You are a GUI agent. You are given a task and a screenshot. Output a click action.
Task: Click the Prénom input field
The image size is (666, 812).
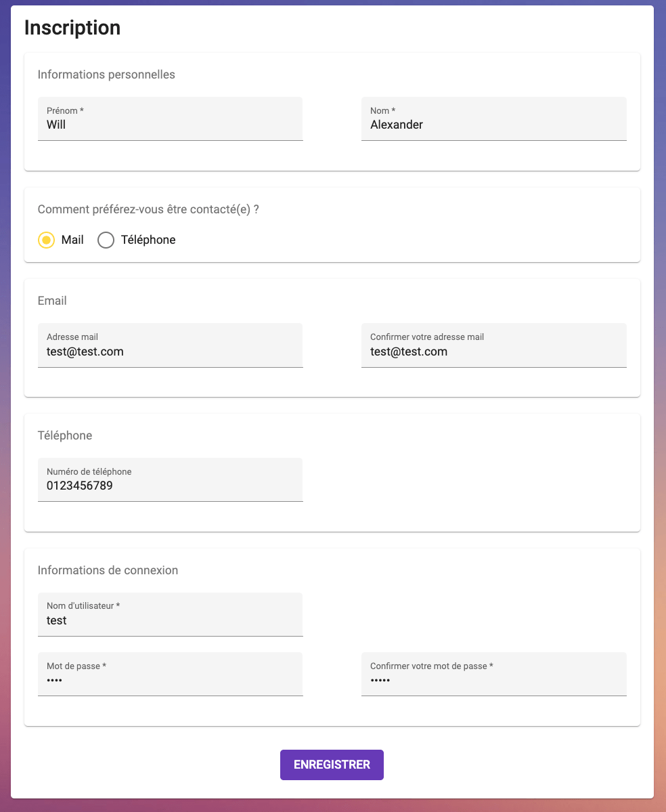coord(171,119)
